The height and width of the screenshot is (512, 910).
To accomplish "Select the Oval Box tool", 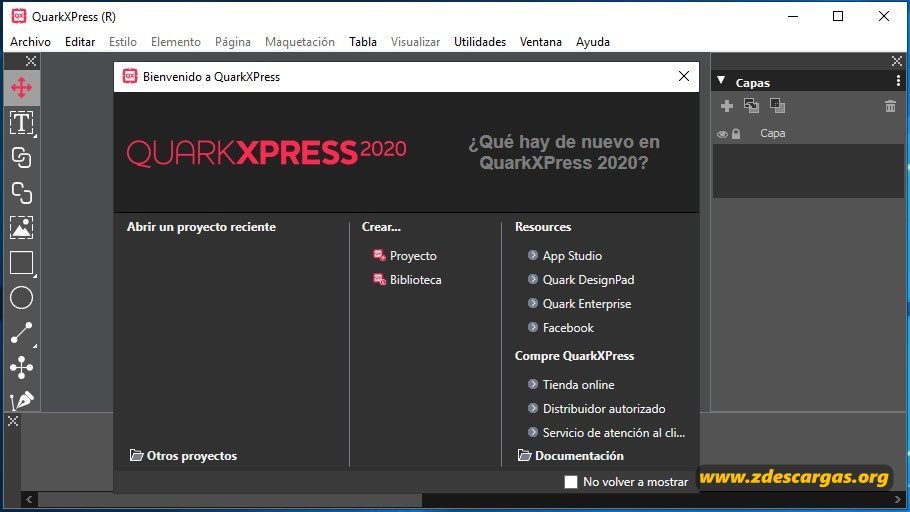I will click(x=21, y=298).
